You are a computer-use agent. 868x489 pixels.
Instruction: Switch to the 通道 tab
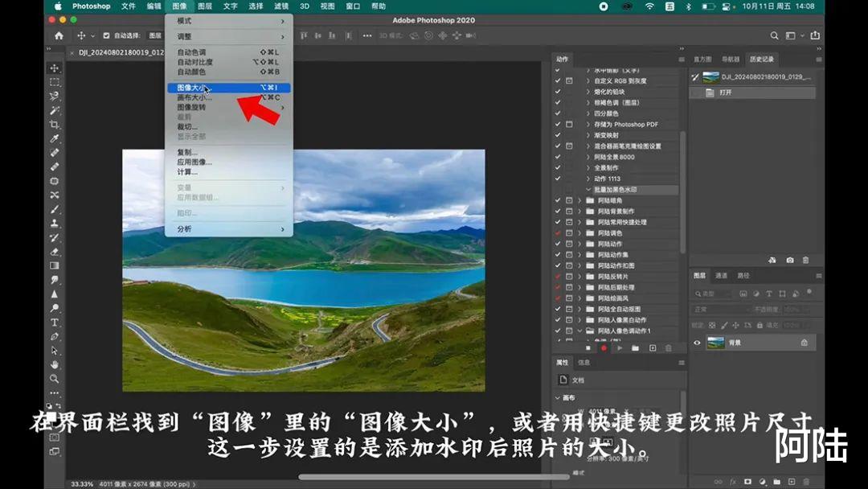coord(721,275)
